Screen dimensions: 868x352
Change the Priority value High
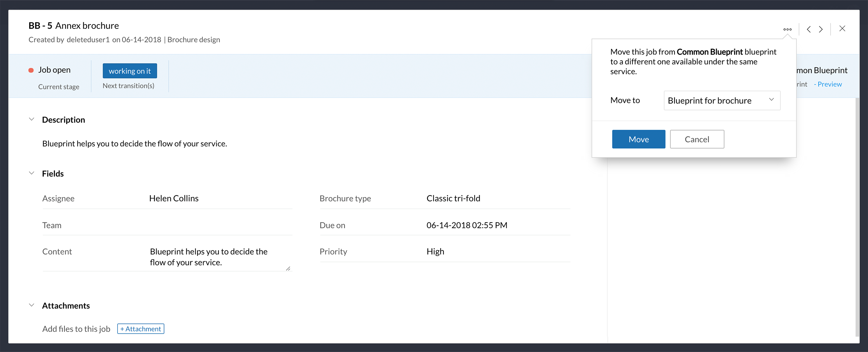pos(435,252)
